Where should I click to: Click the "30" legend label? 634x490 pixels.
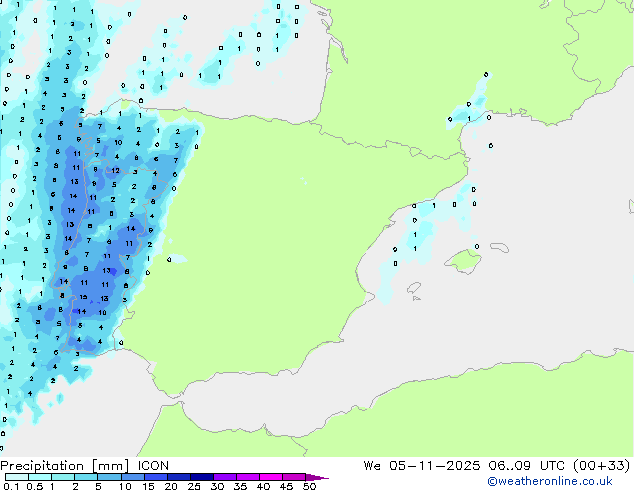click(x=217, y=486)
